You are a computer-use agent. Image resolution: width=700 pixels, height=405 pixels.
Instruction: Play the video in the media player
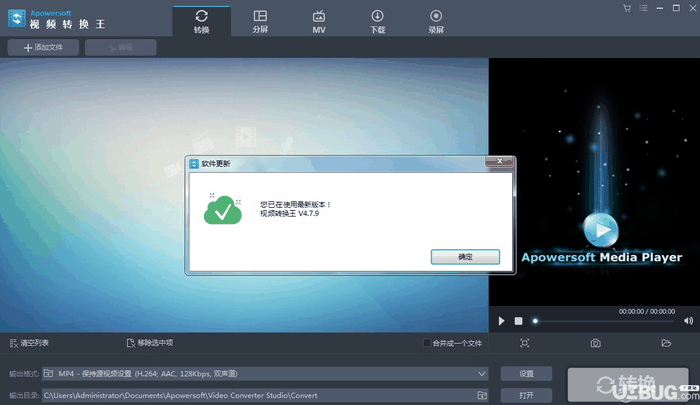[x=501, y=321]
